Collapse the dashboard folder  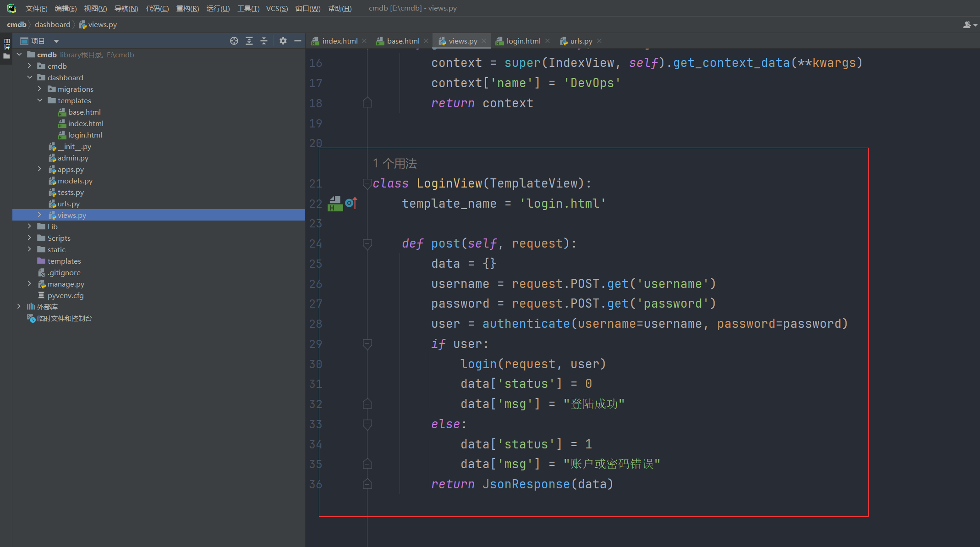29,77
